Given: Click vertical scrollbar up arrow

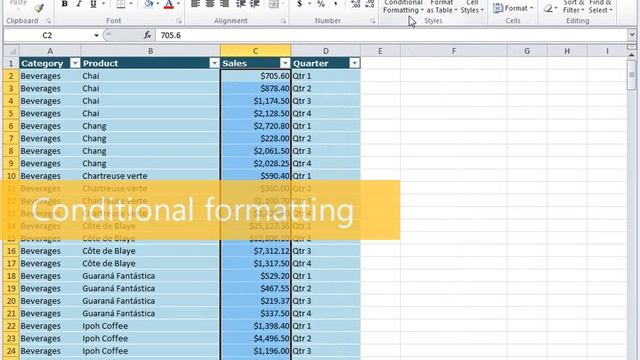Looking at the screenshot, I should click(x=631, y=55).
